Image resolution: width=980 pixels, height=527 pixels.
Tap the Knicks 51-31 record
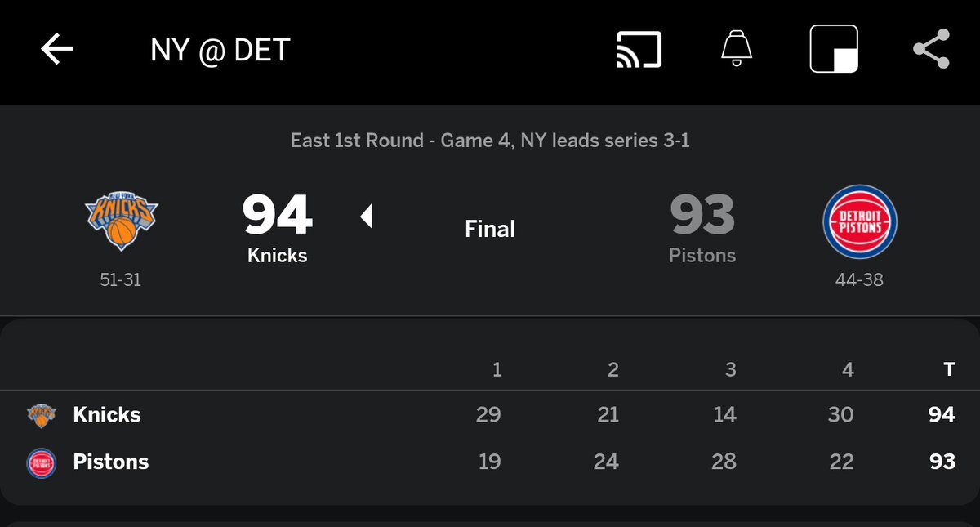click(x=121, y=279)
